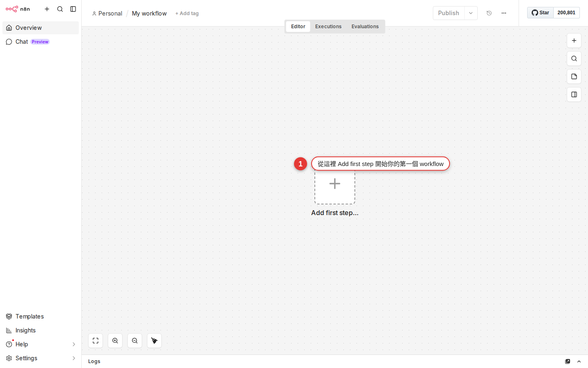Tidy up workflow with broom icon
Screen dimensions: 588x368
point(154,341)
